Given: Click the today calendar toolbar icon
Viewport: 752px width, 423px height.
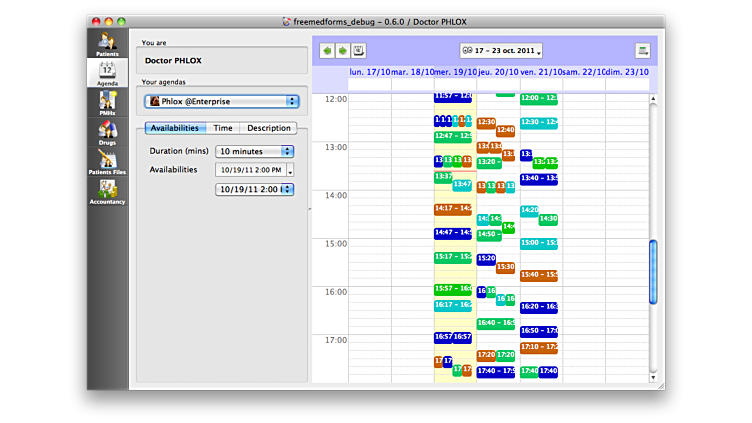Looking at the screenshot, I should pyautogui.click(x=358, y=50).
